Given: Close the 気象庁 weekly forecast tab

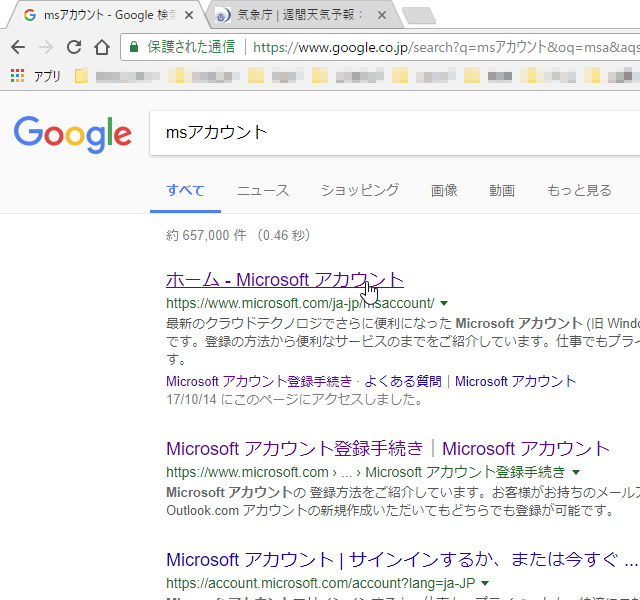Looking at the screenshot, I should pos(382,16).
